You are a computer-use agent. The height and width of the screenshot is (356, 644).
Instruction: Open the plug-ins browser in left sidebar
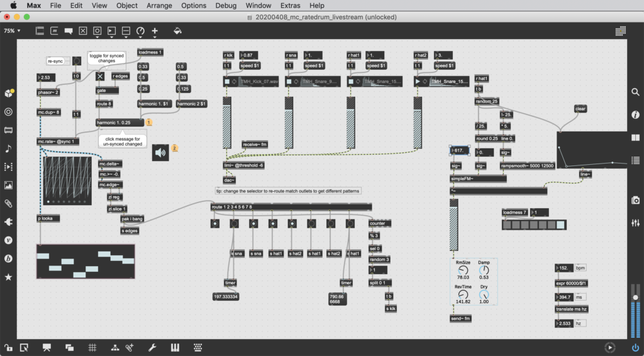click(x=8, y=222)
